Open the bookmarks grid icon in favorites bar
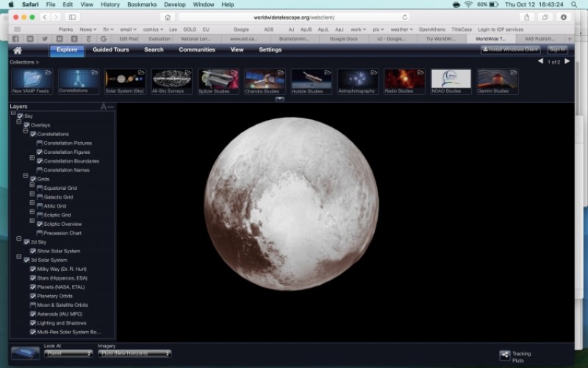Screen dimensions: 588x368 pyautogui.click(x=17, y=29)
